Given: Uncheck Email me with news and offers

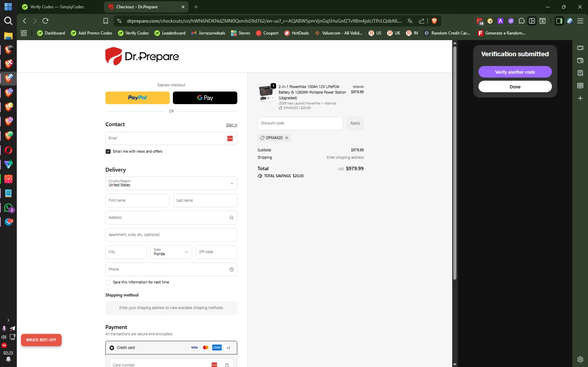Looking at the screenshot, I should [x=108, y=152].
